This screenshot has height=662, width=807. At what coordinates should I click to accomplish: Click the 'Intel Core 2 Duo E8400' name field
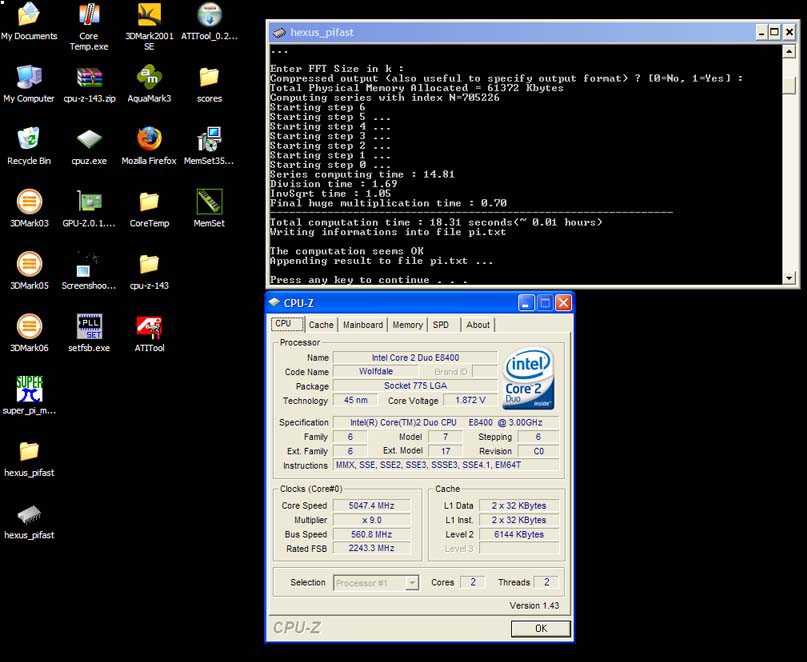point(415,357)
